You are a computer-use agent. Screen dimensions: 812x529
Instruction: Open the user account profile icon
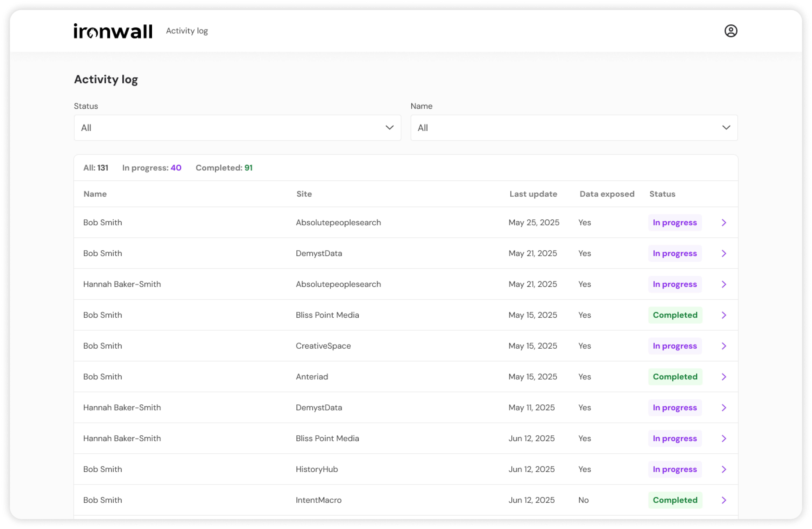pos(730,31)
